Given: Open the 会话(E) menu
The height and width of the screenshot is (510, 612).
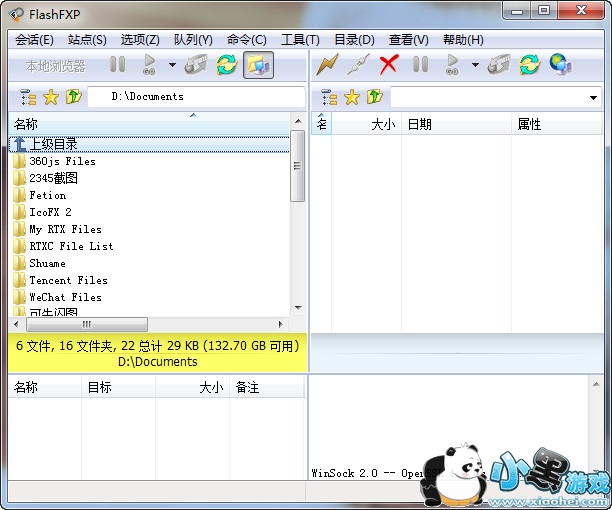Looking at the screenshot, I should (x=34, y=40).
